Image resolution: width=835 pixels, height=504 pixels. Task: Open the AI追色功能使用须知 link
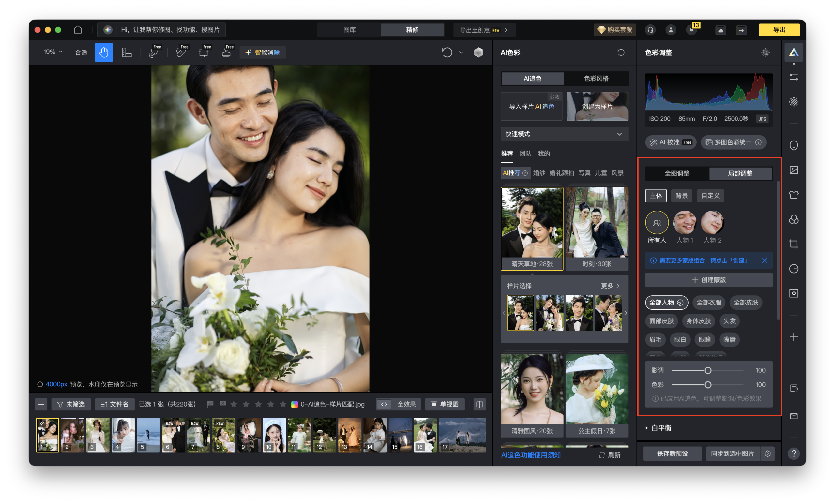coord(530,455)
